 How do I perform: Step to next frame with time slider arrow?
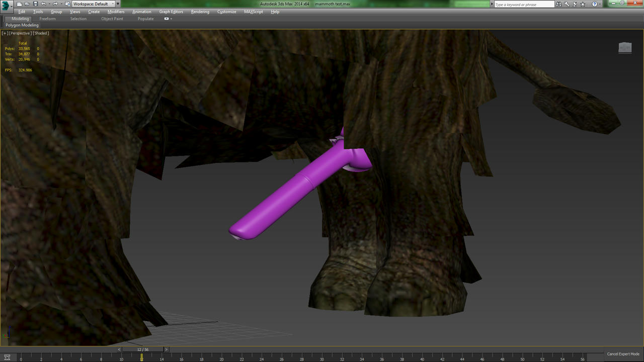click(x=166, y=349)
